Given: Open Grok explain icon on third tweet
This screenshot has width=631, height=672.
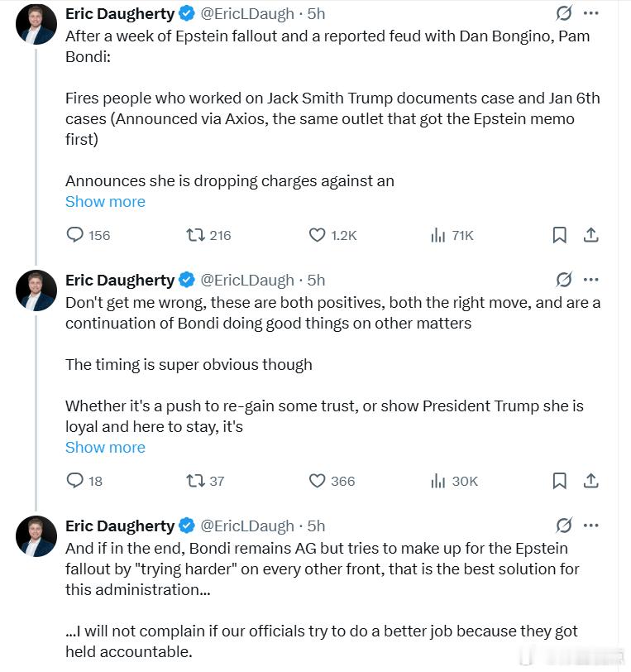Looking at the screenshot, I should (563, 526).
